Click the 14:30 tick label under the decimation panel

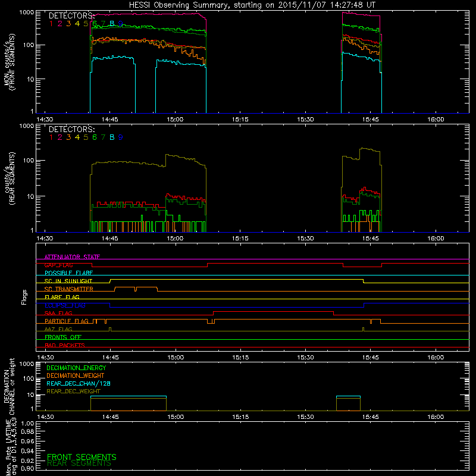tap(45, 417)
